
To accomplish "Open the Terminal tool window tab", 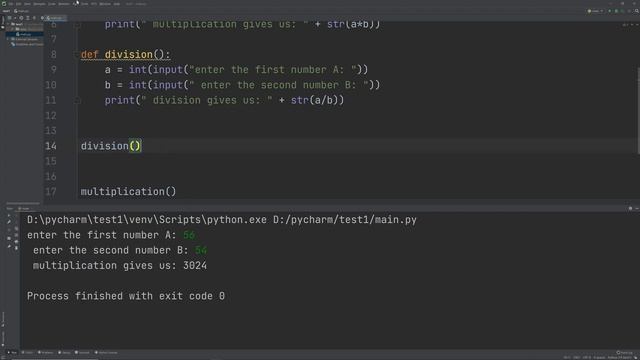I will 82,353.
